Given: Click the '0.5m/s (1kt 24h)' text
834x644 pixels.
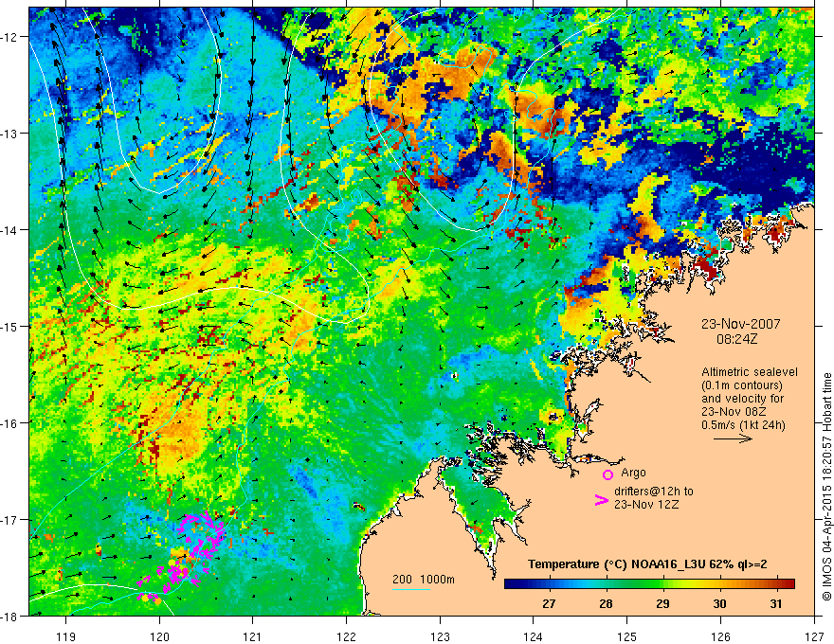Looking at the screenshot, I should point(744,424).
